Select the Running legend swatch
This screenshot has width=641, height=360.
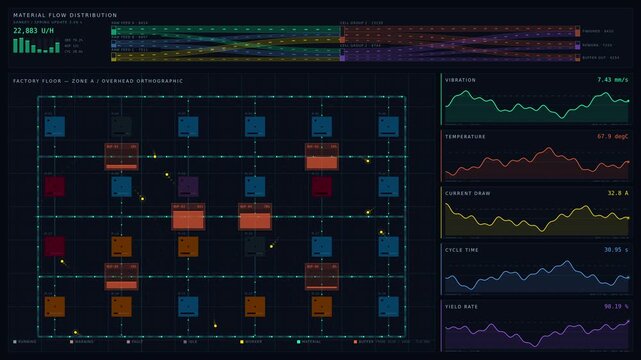(15, 342)
